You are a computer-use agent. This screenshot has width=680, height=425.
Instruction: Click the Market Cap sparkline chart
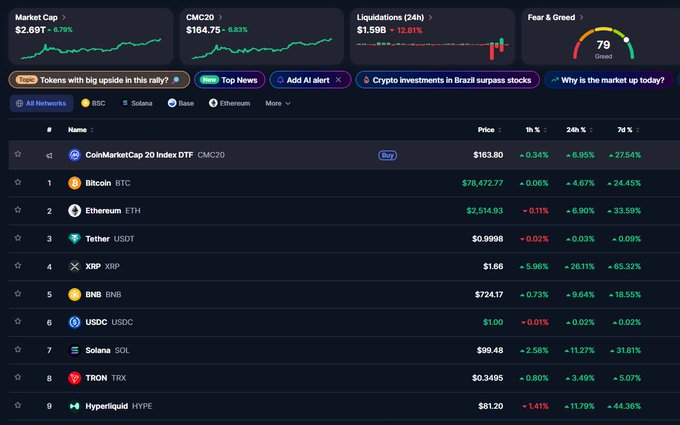[x=91, y=49]
